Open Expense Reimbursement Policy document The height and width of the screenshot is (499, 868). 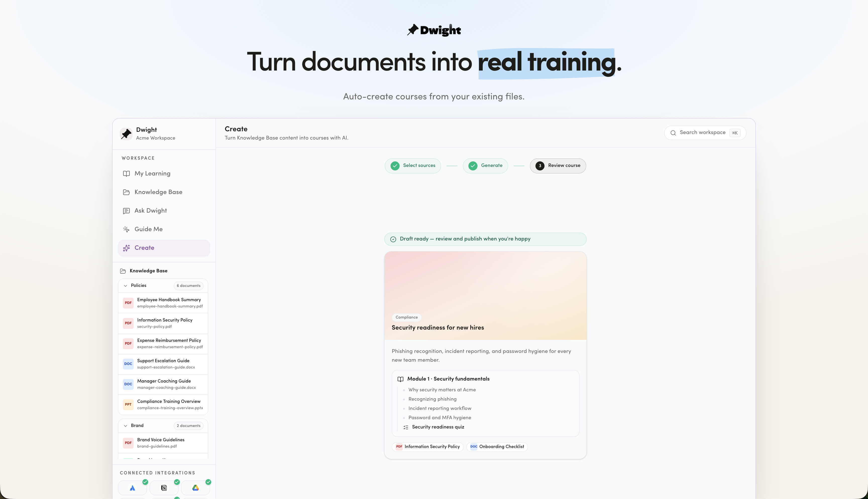[x=163, y=343]
